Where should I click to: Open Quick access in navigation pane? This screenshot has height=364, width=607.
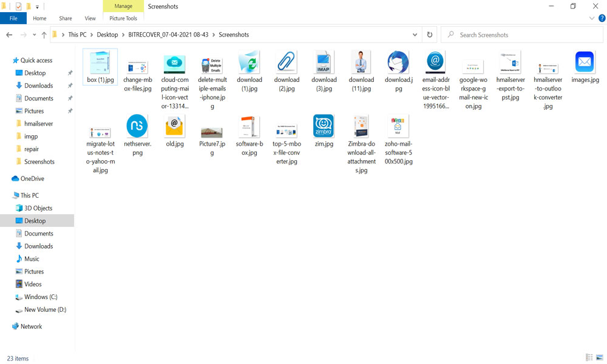pos(33,60)
